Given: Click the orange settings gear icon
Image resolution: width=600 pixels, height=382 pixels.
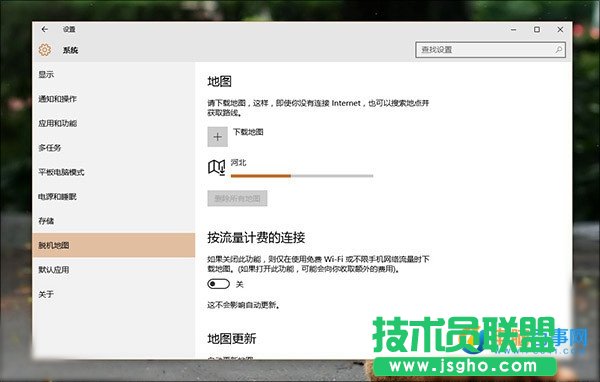Looking at the screenshot, I should pos(45,50).
